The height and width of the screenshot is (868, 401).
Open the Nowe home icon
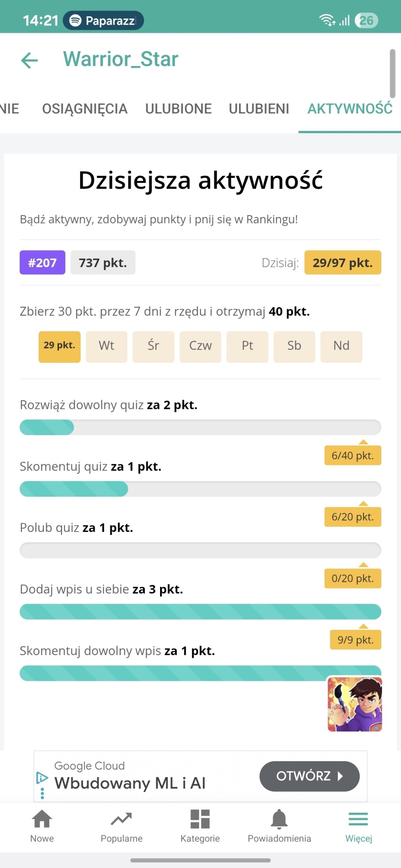42,819
